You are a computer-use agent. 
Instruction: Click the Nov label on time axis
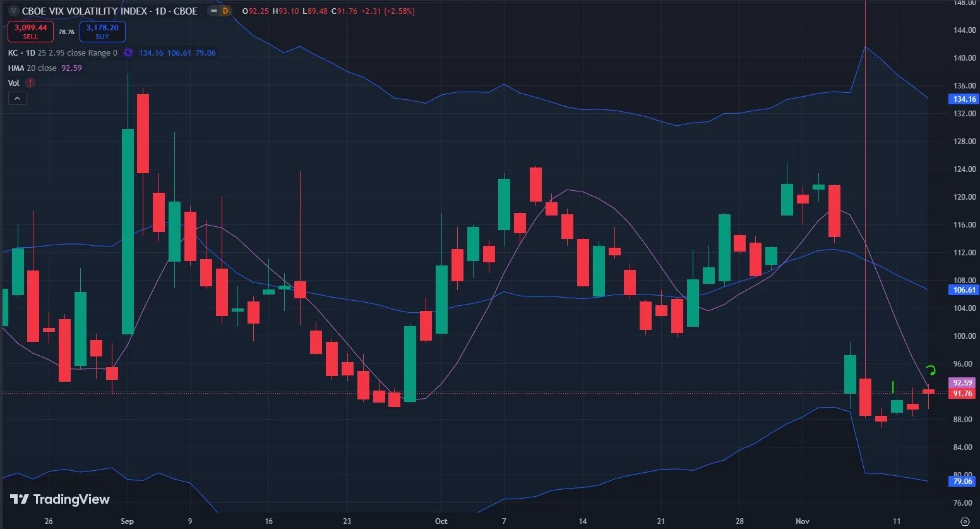coord(802,521)
